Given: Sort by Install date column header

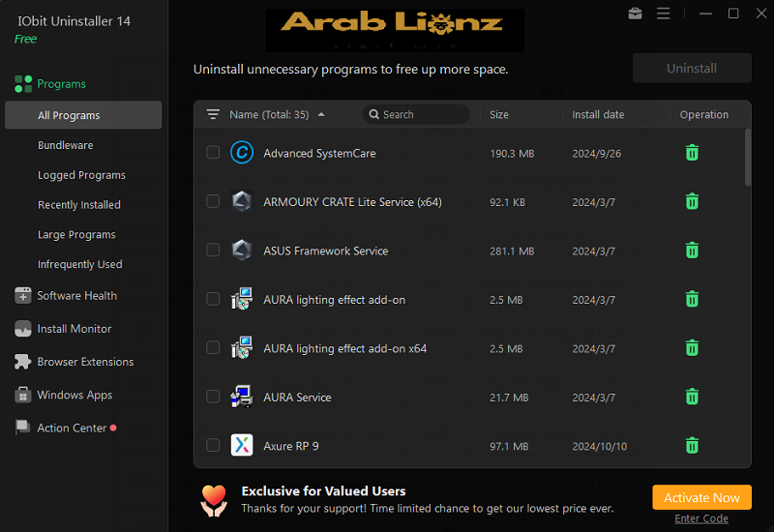Looking at the screenshot, I should click(x=598, y=114).
